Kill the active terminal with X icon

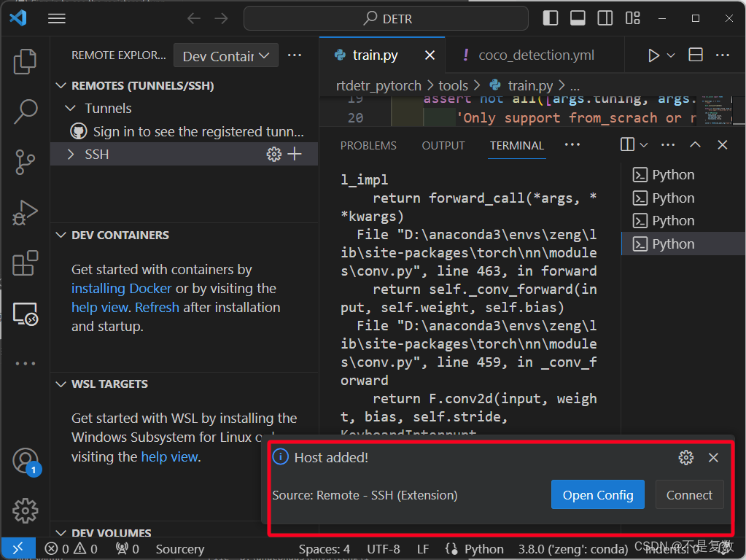(722, 144)
